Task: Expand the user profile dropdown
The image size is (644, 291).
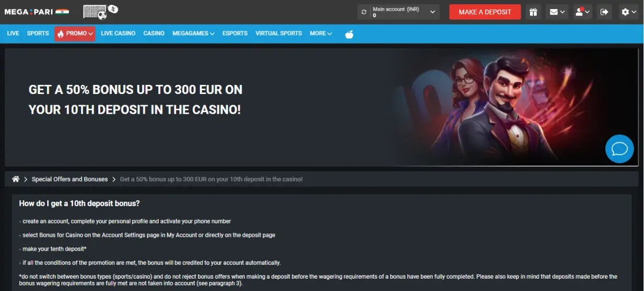Action: click(582, 12)
